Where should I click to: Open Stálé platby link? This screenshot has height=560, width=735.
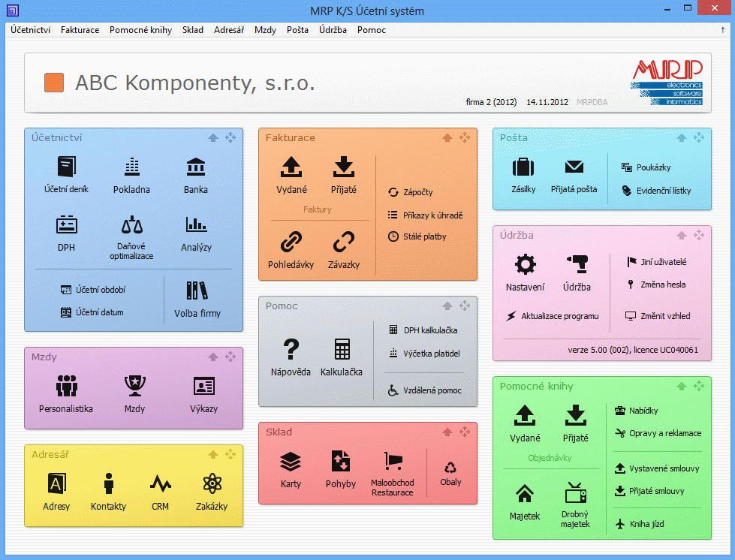point(417,236)
